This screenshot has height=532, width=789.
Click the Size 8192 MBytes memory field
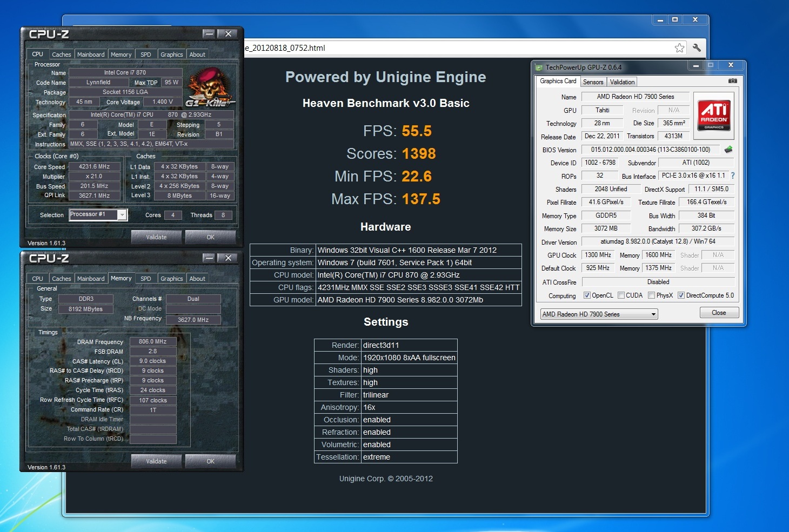86,309
